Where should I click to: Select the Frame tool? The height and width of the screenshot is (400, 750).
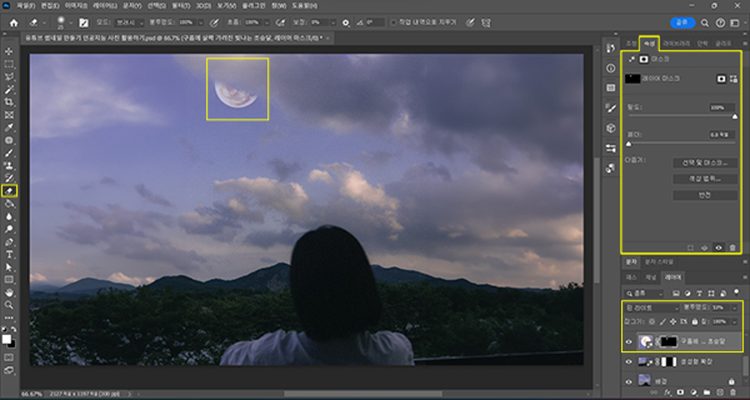[9, 115]
